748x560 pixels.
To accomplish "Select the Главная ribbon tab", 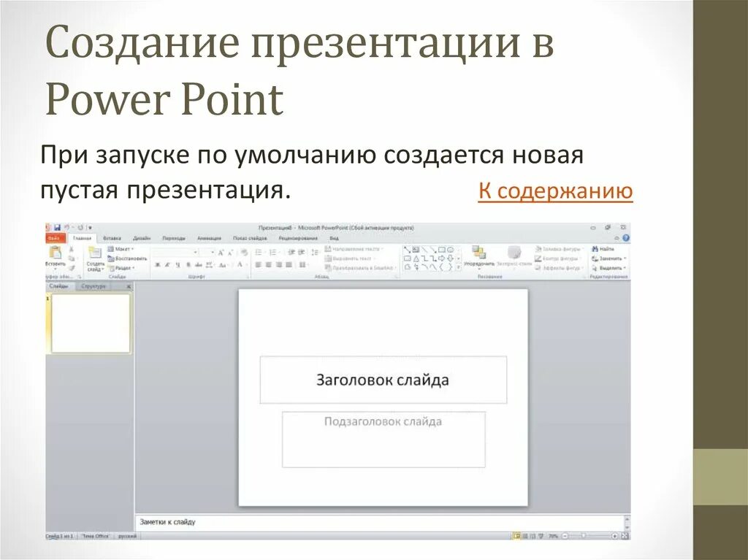I will click(82, 238).
